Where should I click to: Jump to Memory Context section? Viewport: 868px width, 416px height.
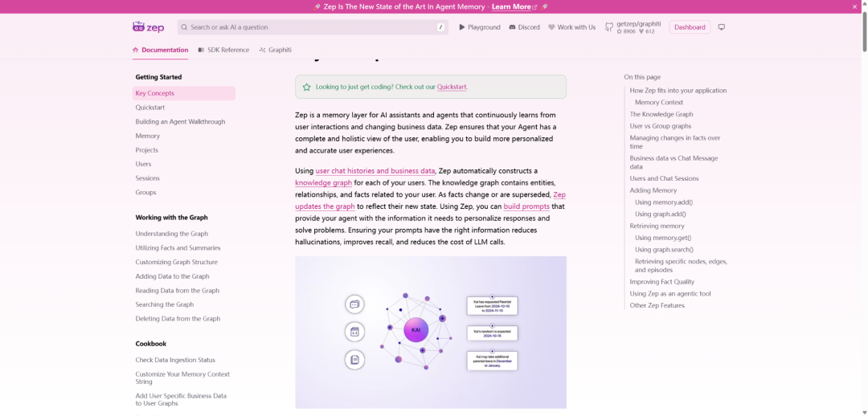659,102
